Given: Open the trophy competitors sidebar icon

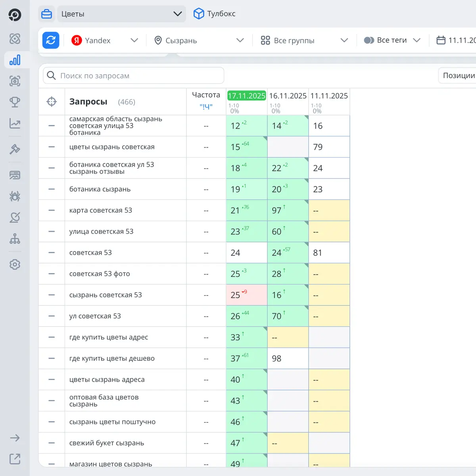Looking at the screenshot, I should (15, 102).
